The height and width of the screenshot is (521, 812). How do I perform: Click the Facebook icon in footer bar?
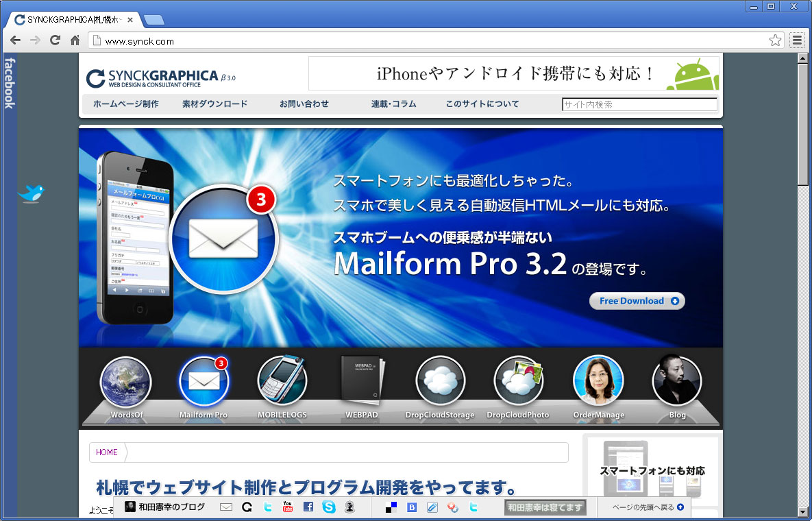(308, 507)
